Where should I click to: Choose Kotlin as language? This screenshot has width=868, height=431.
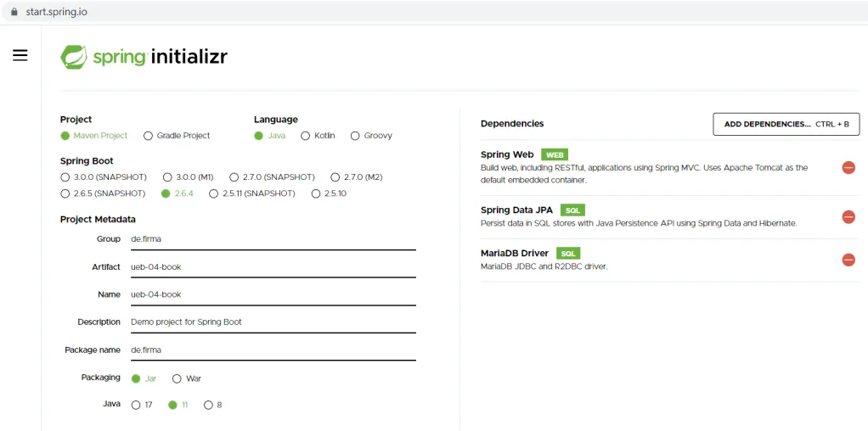tap(318, 136)
